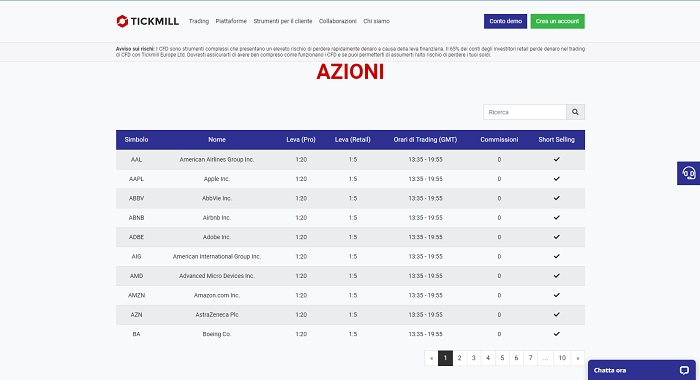Image resolution: width=700 pixels, height=380 pixels.
Task: Click the AMZN short selling checkmark
Action: click(x=556, y=295)
